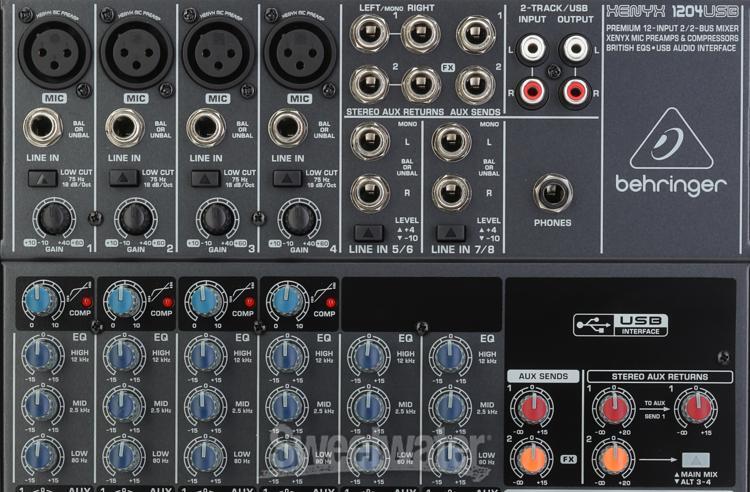Click channel 2 XLR MIC input

[x=136, y=52]
